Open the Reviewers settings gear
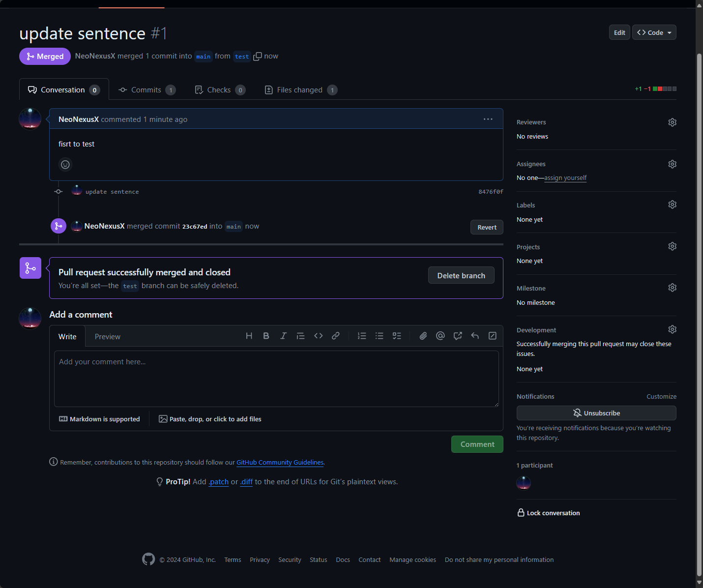Image resolution: width=703 pixels, height=588 pixels. tap(672, 122)
